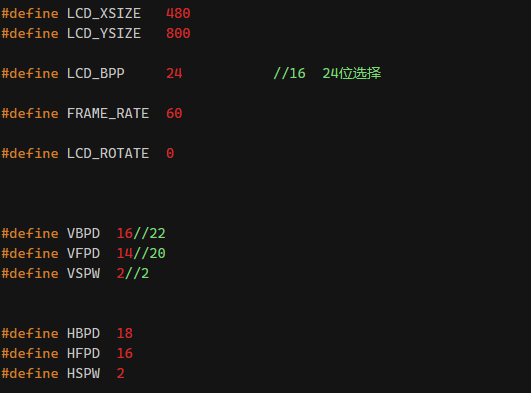Click the LCD_YSIZE macro name

[104, 34]
